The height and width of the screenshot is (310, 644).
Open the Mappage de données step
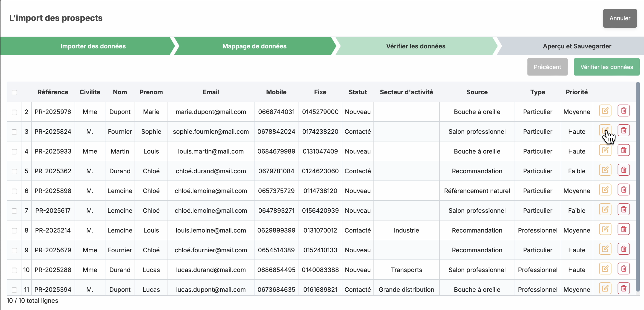[254, 46]
